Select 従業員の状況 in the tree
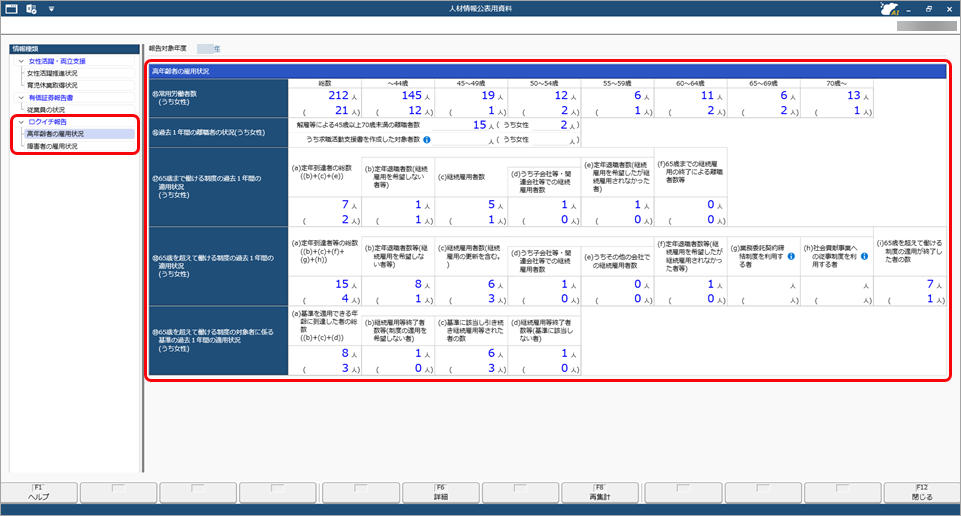Viewport: 961px width, 516px height. [46, 110]
